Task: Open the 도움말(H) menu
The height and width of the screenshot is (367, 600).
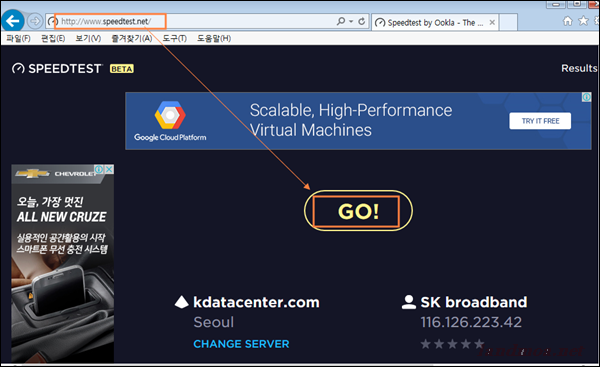Action: pos(214,38)
